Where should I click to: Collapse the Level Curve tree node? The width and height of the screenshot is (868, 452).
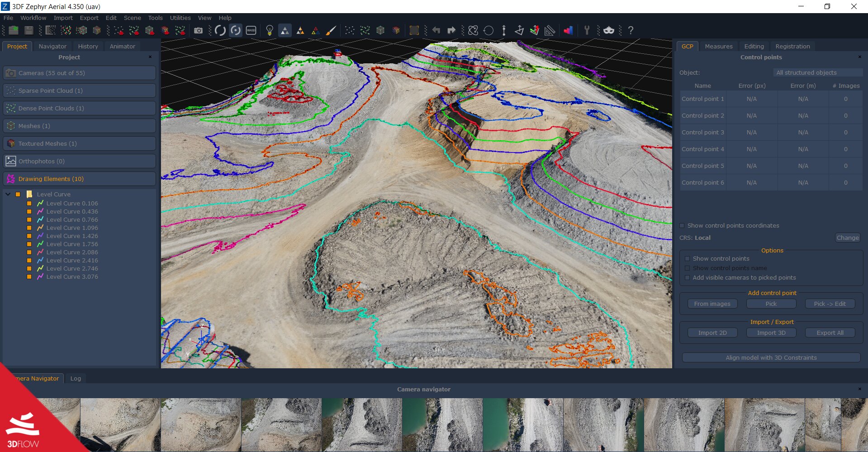(x=7, y=194)
